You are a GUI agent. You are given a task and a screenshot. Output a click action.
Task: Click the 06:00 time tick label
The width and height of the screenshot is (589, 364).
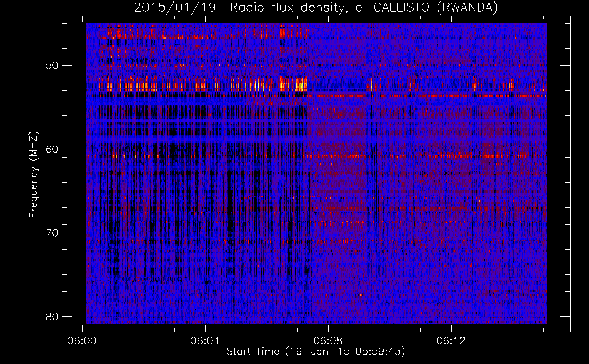[x=82, y=341]
